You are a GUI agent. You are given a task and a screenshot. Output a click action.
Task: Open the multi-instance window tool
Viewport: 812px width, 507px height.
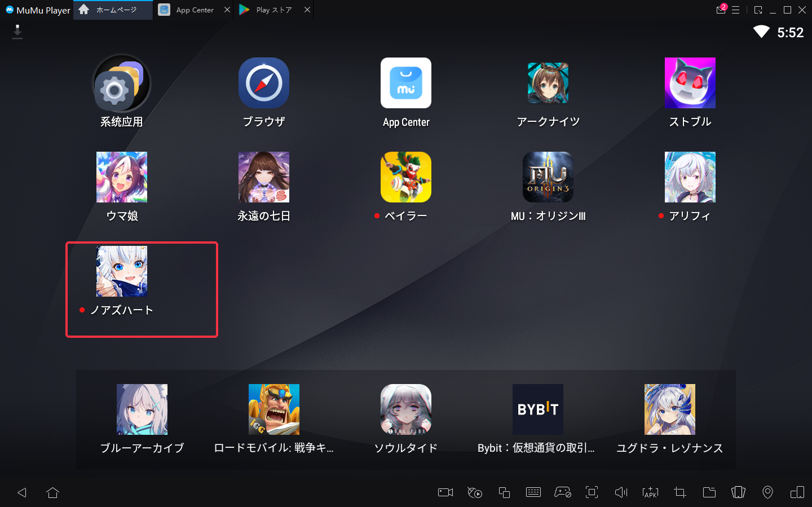coord(504,492)
